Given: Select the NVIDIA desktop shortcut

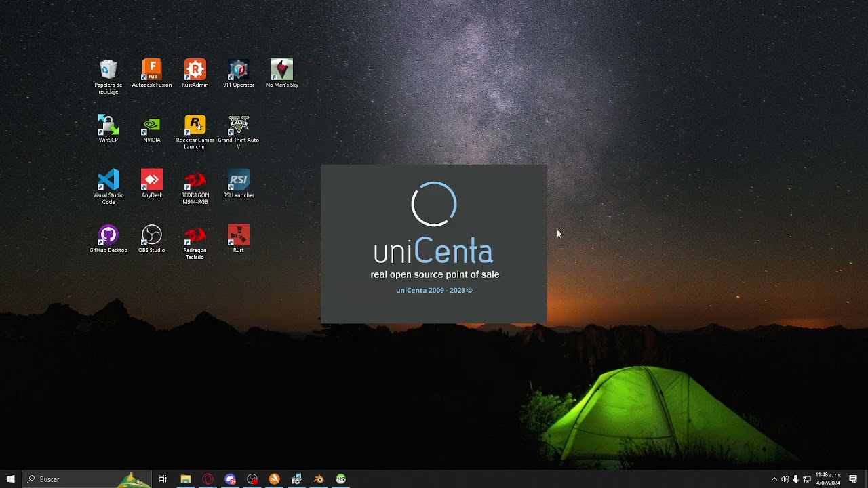Looking at the screenshot, I should (x=152, y=129).
